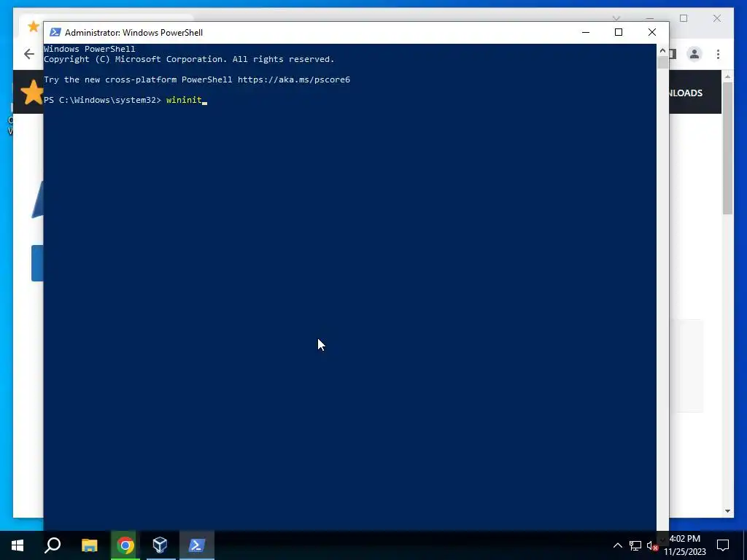Open the notification center icon
The width and height of the screenshot is (747, 560).
pyautogui.click(x=723, y=545)
